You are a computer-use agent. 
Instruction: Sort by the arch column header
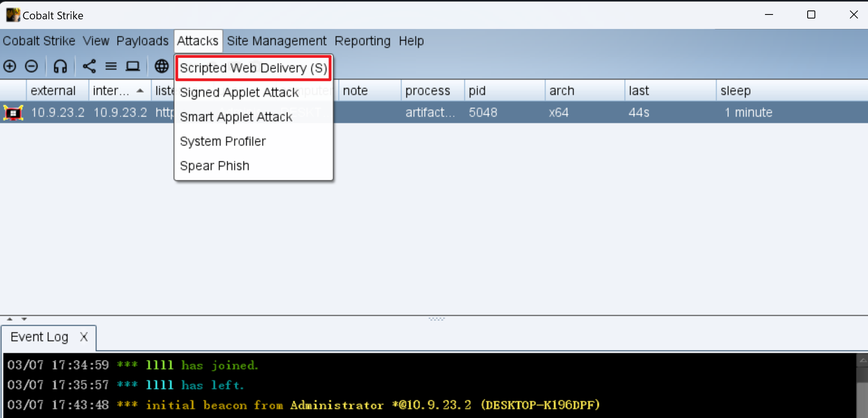[x=585, y=91]
